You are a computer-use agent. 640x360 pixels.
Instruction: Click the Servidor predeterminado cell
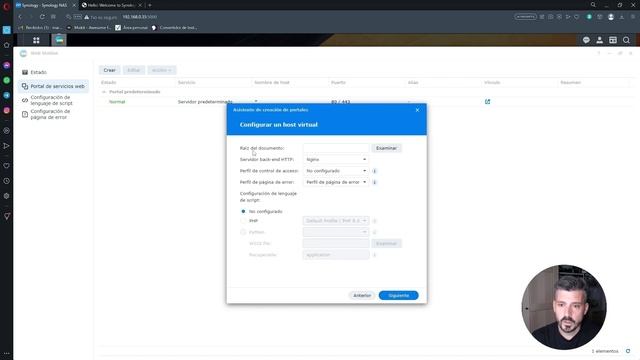[205, 102]
